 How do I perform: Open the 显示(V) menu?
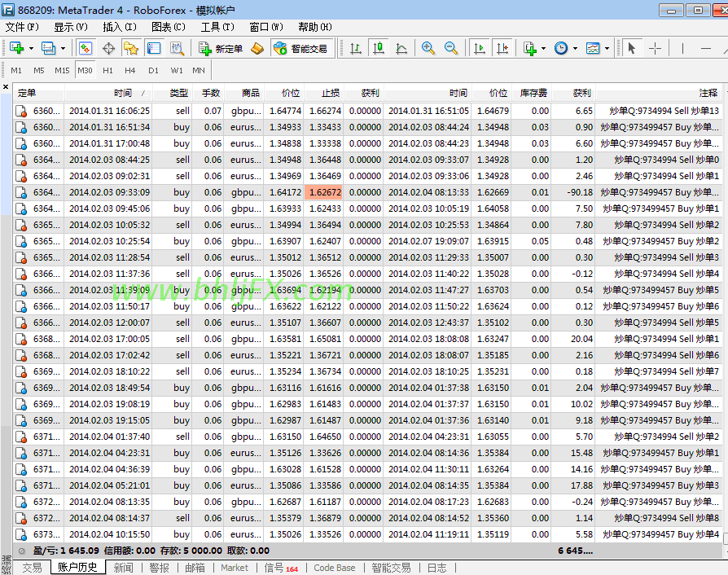[x=71, y=27]
